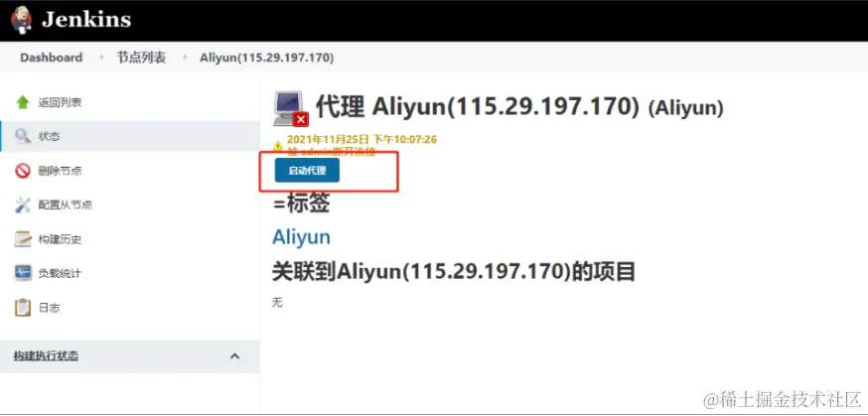Click the blue 启动代理 button

coord(307,171)
